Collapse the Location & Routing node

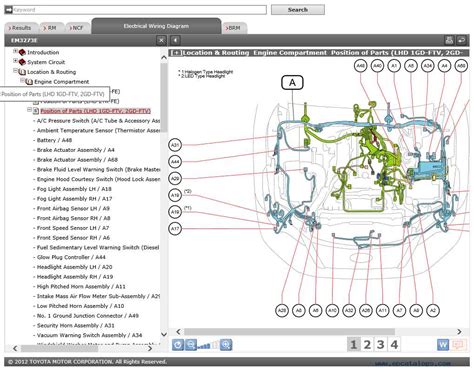click(15, 70)
